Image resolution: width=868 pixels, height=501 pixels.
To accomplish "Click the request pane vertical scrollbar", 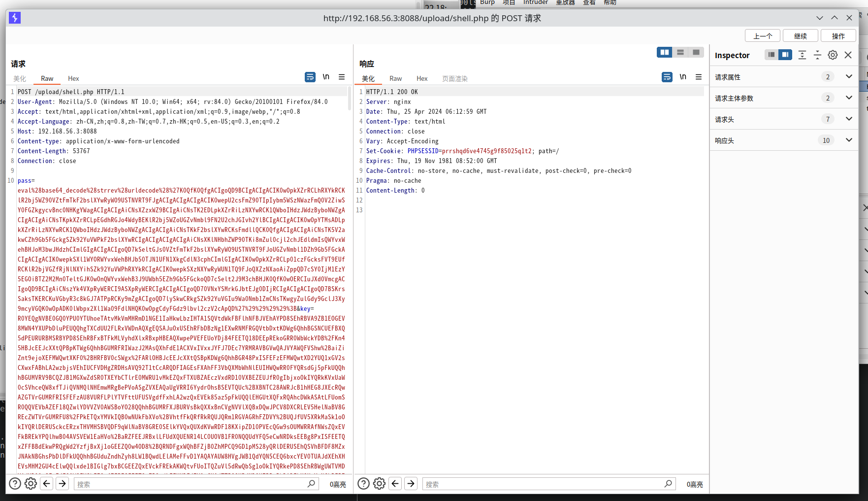I will tap(350, 99).
